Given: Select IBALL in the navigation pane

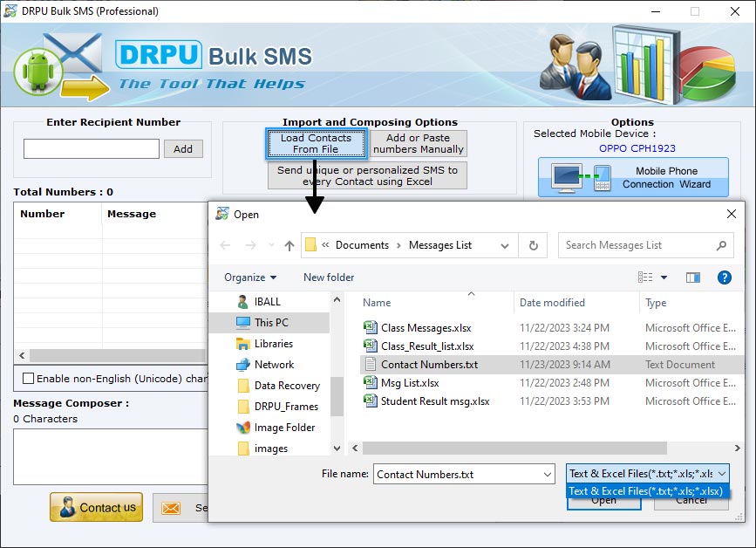Looking at the screenshot, I should [x=267, y=302].
